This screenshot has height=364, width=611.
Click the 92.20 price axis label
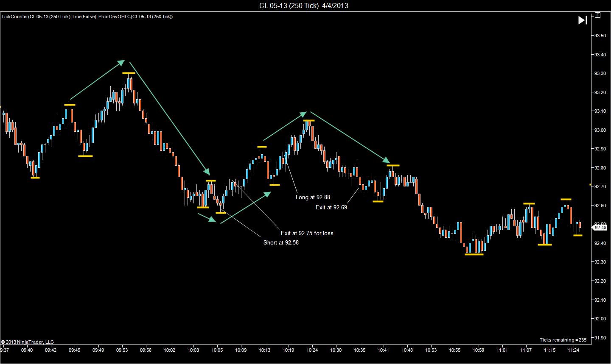point(600,281)
